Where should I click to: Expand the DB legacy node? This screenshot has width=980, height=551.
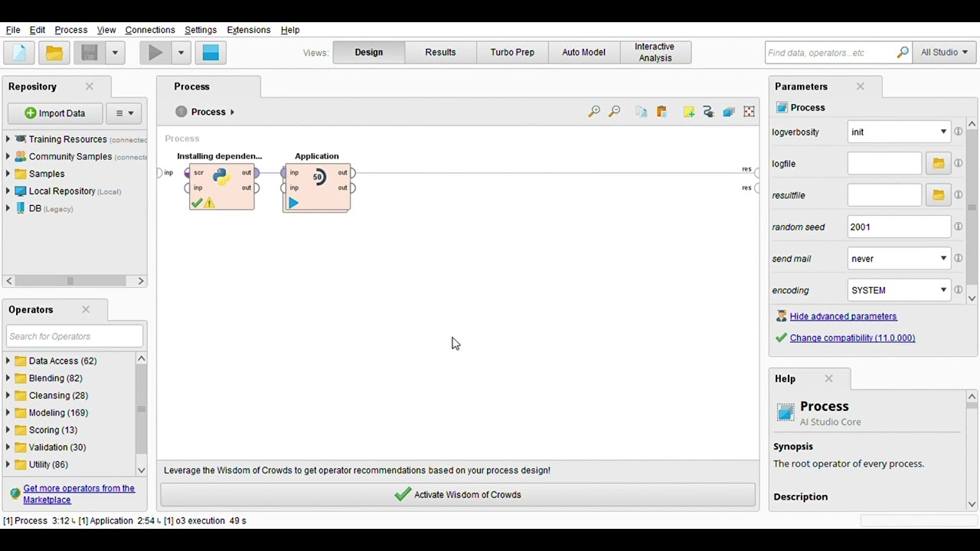(8, 208)
